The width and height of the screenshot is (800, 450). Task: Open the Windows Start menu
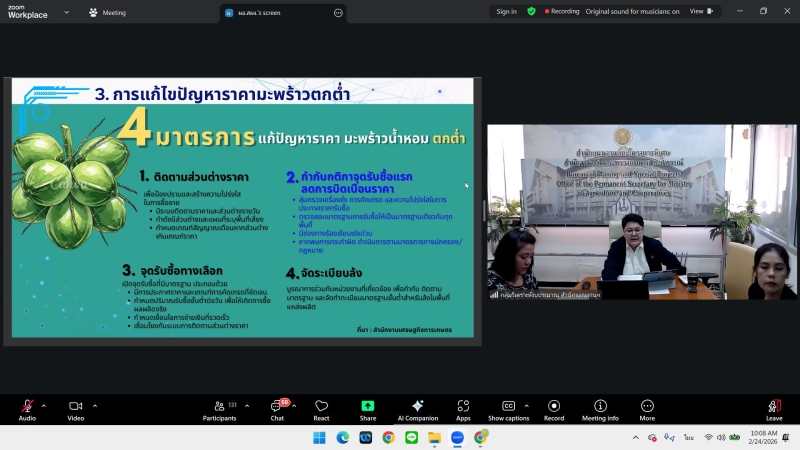[319, 438]
